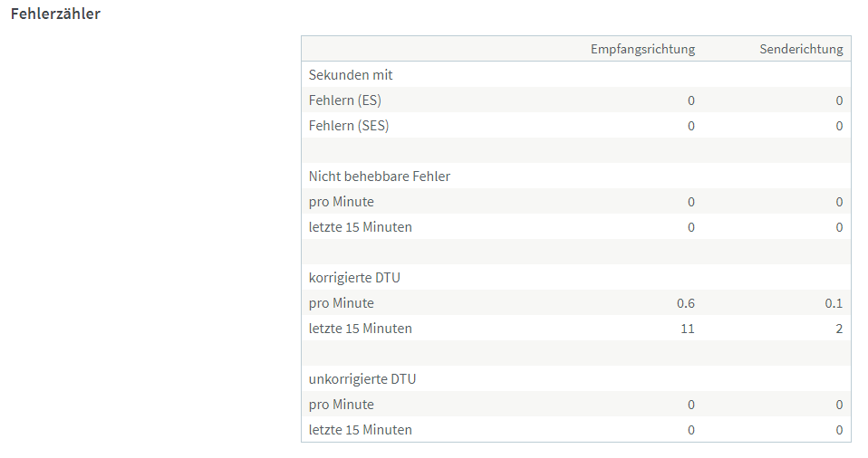Click pro Minute under korrigierte DTU

tap(341, 303)
